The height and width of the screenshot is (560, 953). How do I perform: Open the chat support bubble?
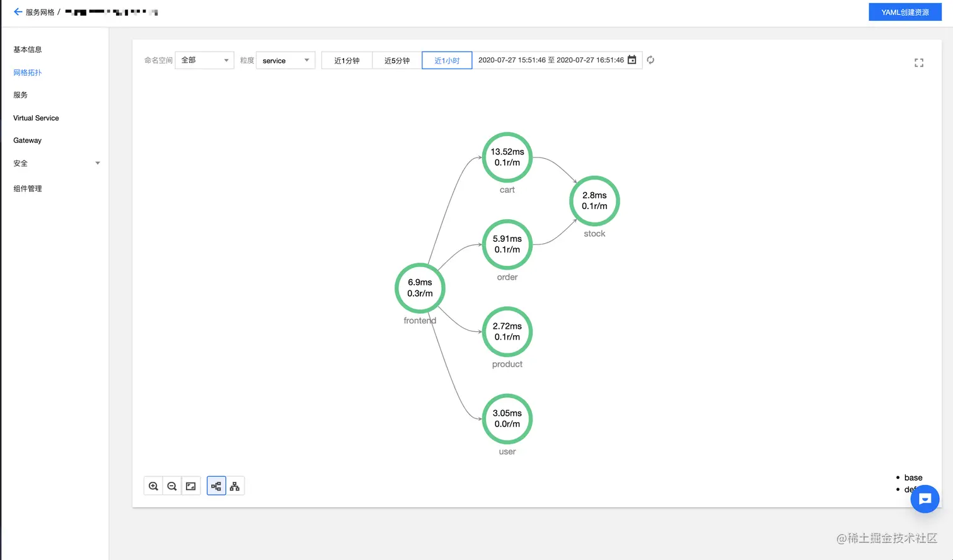click(x=925, y=499)
